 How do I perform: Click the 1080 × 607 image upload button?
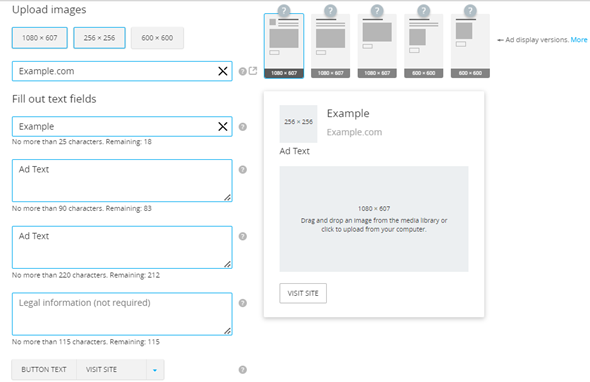pyautogui.click(x=40, y=38)
